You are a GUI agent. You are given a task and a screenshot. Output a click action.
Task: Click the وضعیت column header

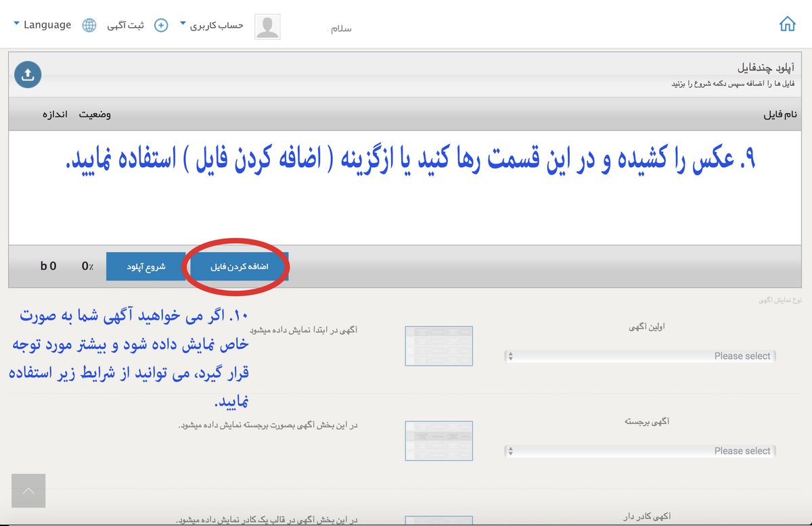[95, 114]
